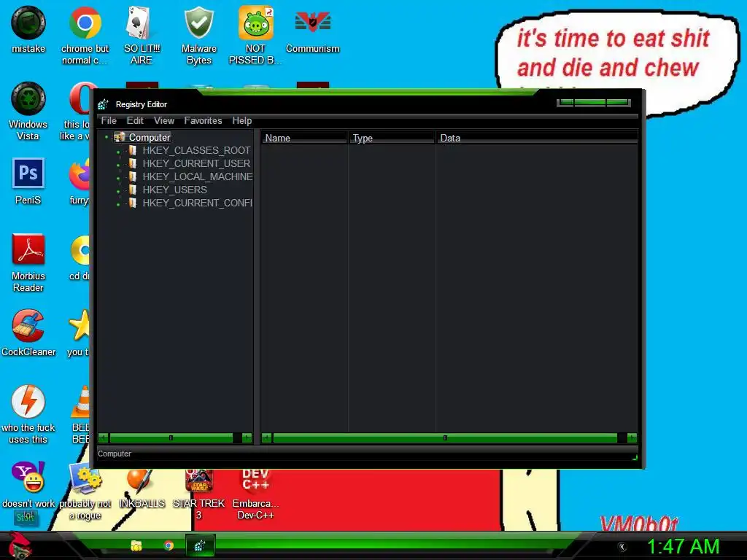Click the HKEY_USERS folder icon
This screenshot has width=747, height=560.
(133, 190)
